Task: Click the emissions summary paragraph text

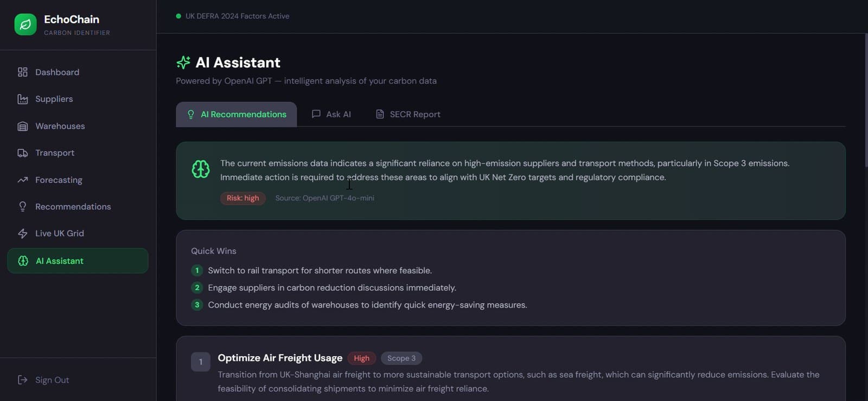Action: pos(505,170)
